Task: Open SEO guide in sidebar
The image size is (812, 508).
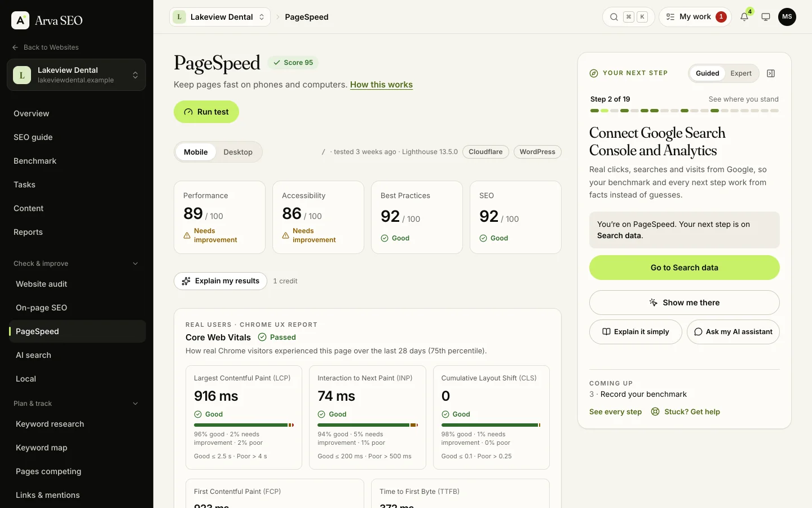Action: (76, 137)
